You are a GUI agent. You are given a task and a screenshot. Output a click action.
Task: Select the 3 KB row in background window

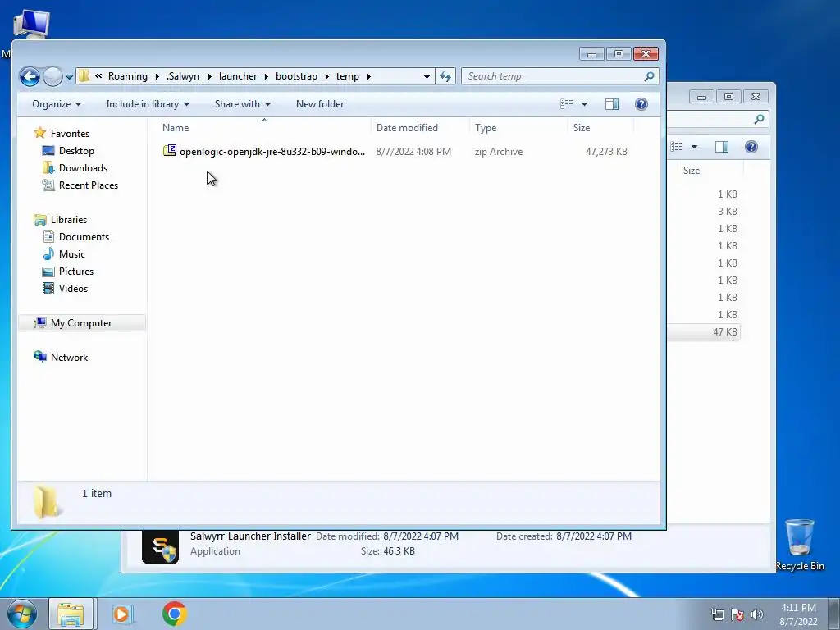(728, 211)
